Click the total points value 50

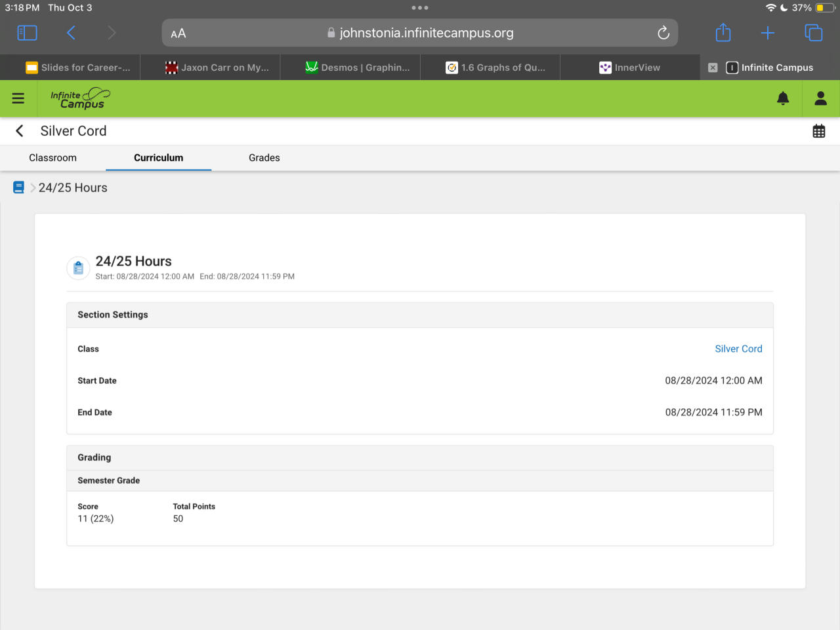point(178,519)
